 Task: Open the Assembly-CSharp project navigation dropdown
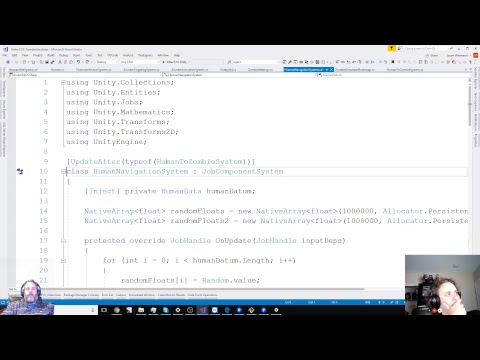click(86, 75)
